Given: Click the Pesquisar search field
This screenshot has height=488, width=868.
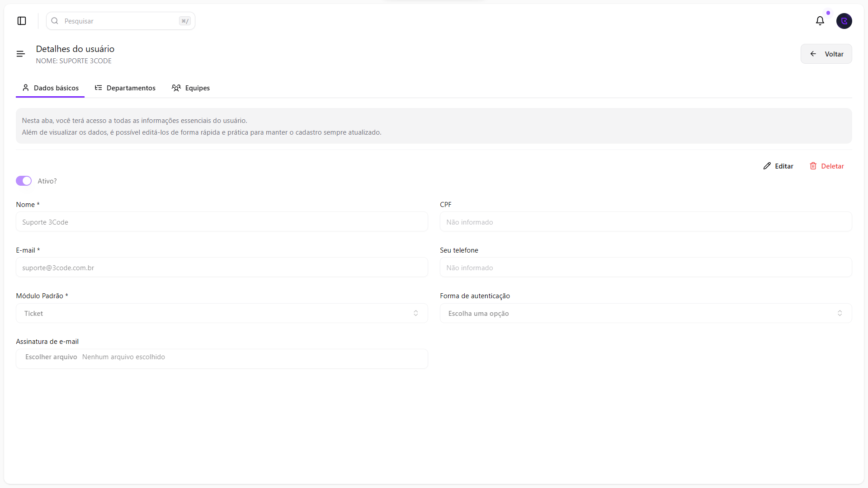Looking at the screenshot, I should coord(120,21).
